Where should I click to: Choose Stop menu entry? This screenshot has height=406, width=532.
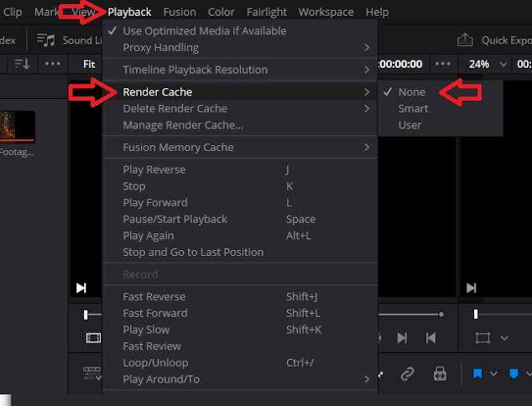240,186
